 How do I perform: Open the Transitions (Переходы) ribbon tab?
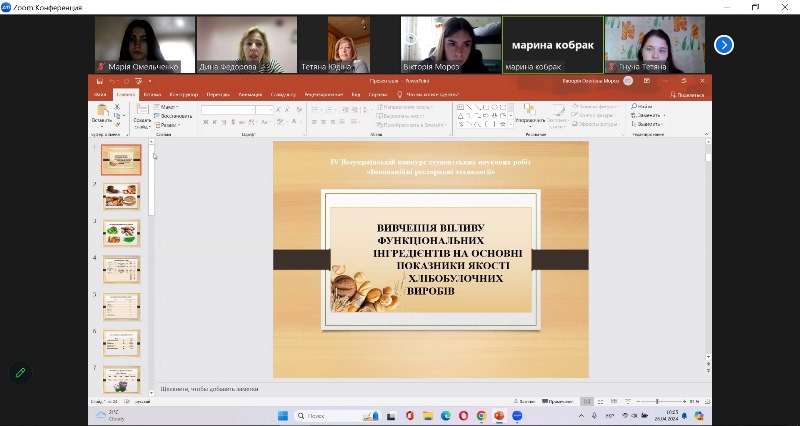click(217, 94)
